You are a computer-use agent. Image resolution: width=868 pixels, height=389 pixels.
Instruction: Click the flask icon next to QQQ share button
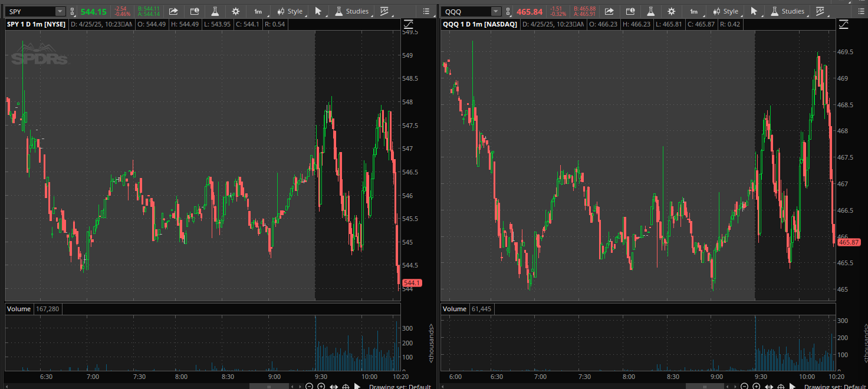pyautogui.click(x=650, y=11)
